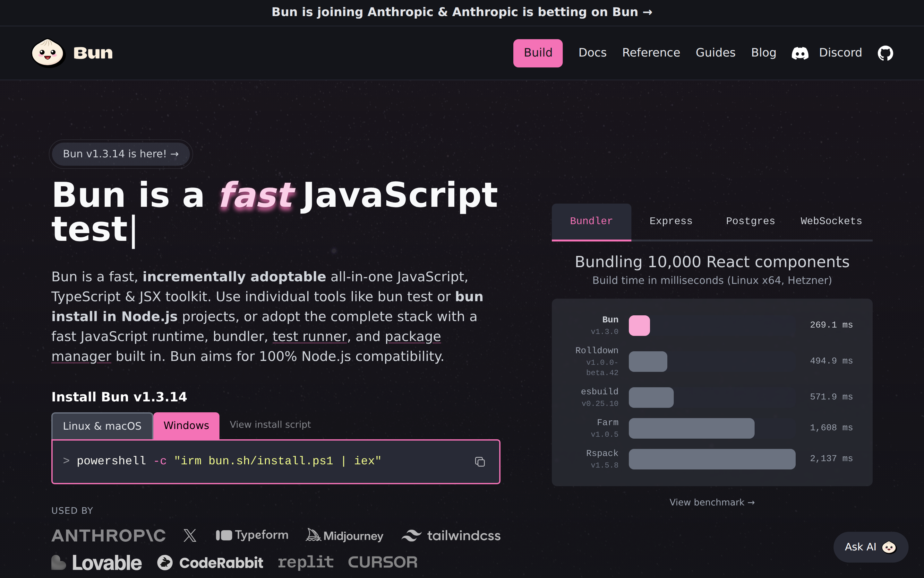Click the Rspack v1.5.8 label

[x=602, y=459]
